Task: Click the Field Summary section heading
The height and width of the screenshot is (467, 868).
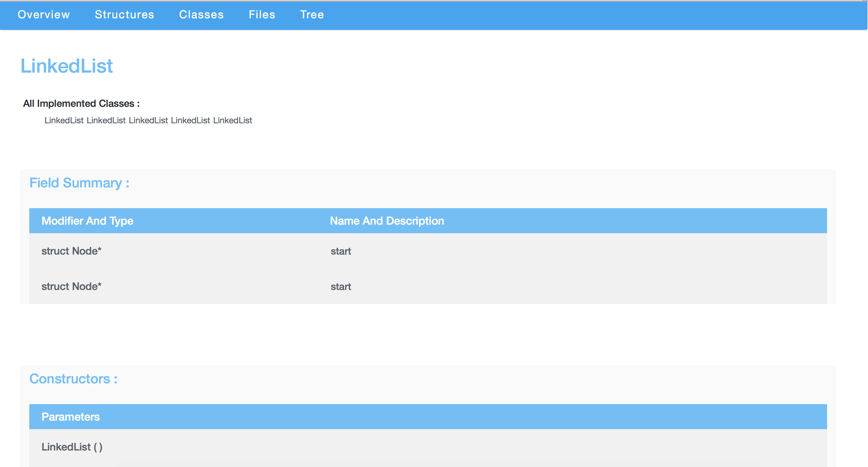Action: [x=79, y=183]
